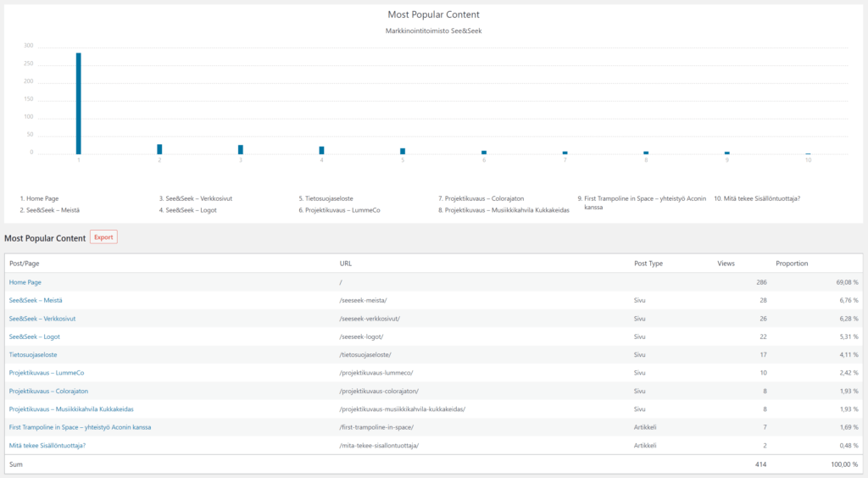868x478 pixels.
Task: Open the Home Page link in table
Action: [x=25, y=282]
